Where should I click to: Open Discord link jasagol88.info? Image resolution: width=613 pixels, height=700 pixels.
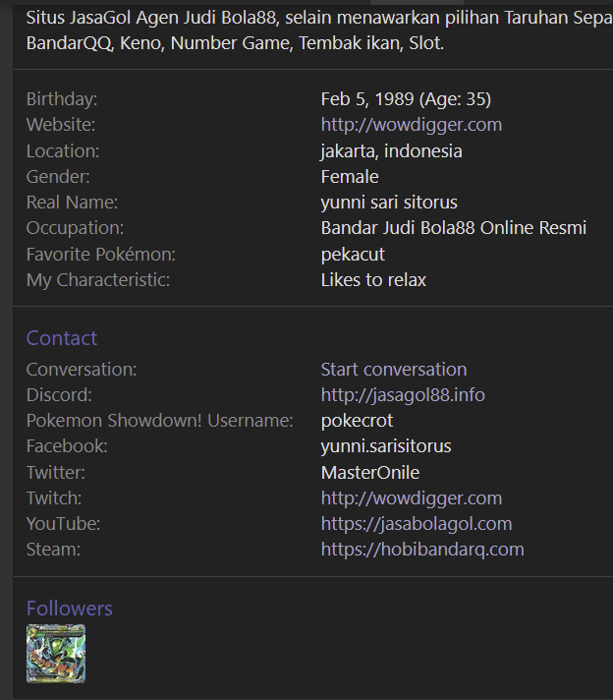(x=403, y=395)
